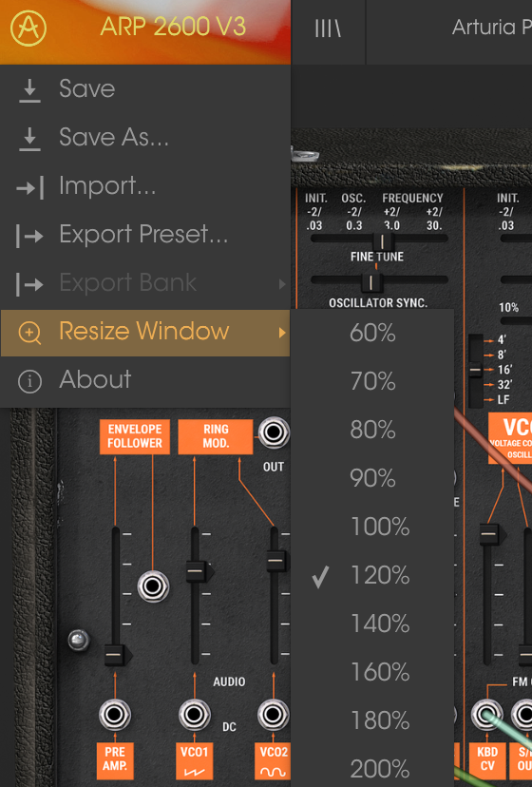Select 80% window size

point(372,430)
